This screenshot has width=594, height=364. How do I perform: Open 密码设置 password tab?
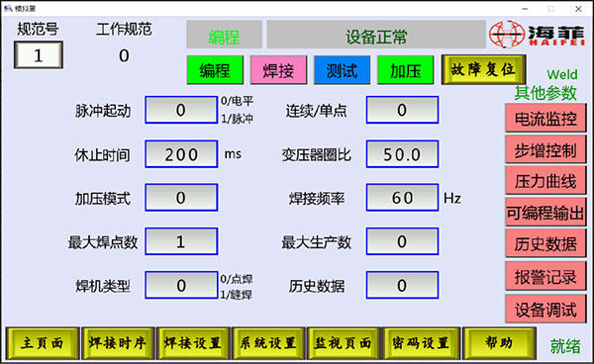tap(421, 343)
